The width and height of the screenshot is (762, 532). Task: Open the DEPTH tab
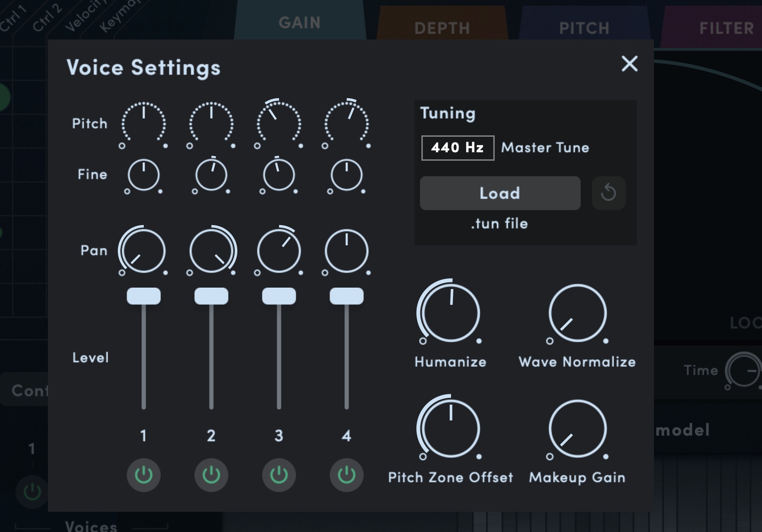tap(442, 28)
